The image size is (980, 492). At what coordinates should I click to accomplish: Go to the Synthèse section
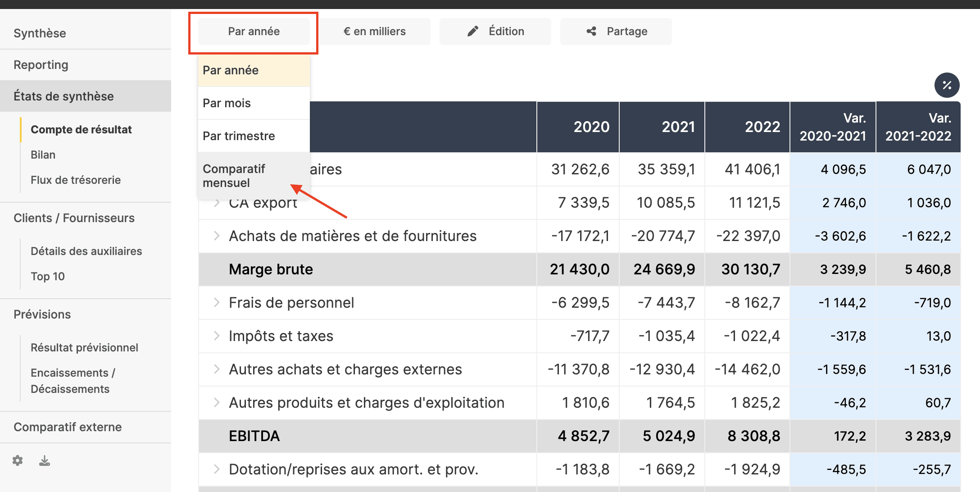(40, 33)
